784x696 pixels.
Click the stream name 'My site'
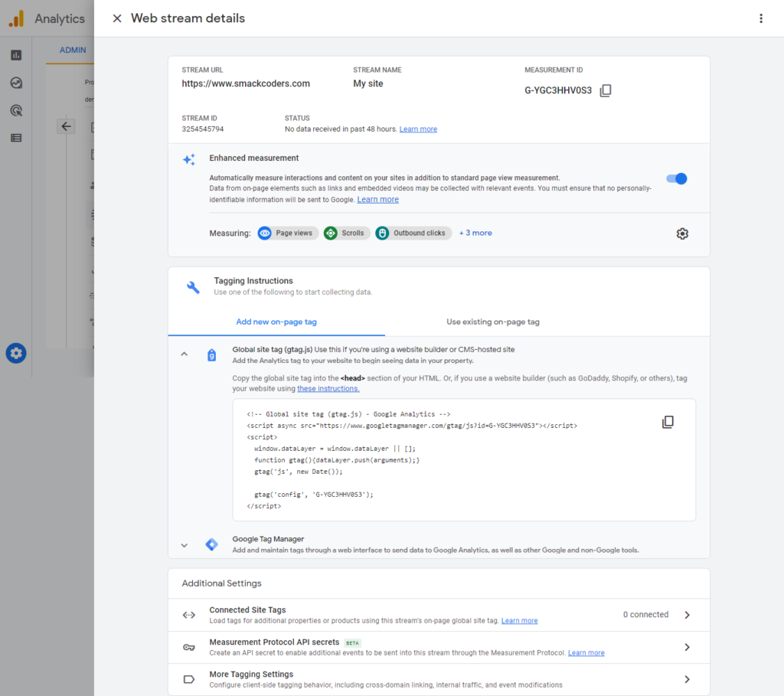(368, 83)
